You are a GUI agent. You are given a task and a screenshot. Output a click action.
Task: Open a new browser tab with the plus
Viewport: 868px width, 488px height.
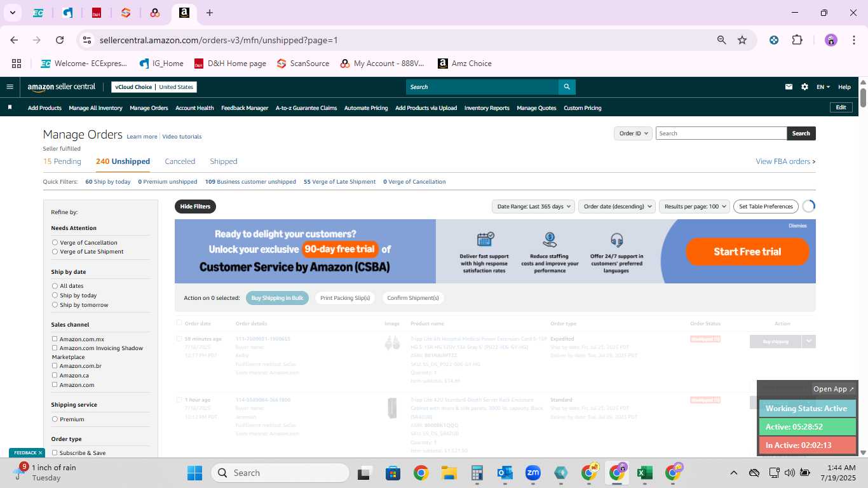210,13
